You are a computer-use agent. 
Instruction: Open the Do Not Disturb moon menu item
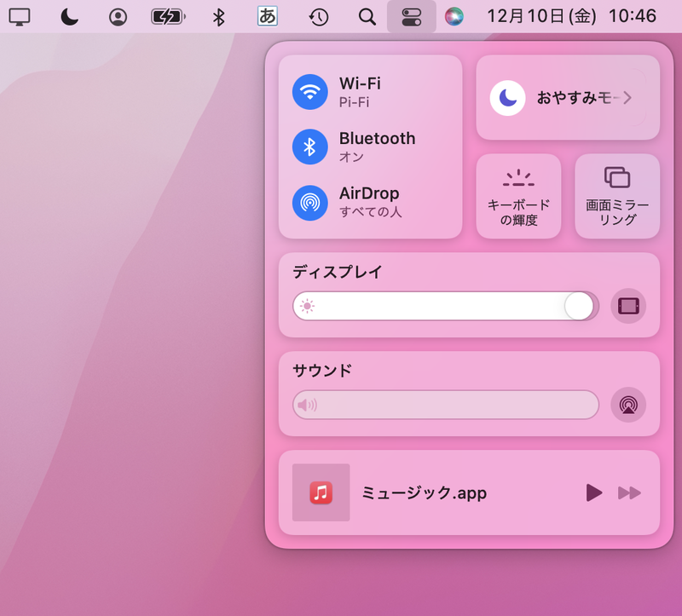(x=68, y=15)
